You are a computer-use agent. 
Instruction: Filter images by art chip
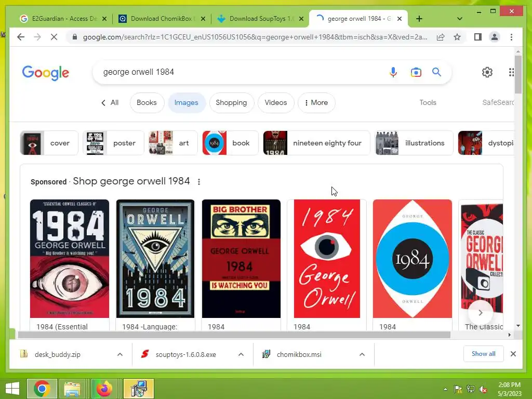tap(173, 143)
